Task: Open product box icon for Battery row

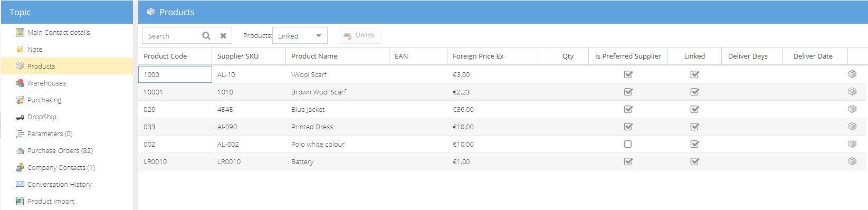Action: tap(852, 161)
